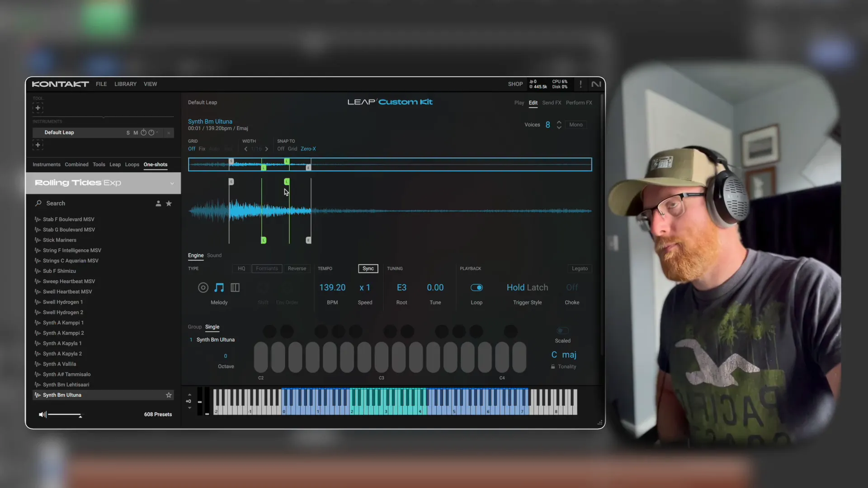
Task: Open the FILE menu
Action: click(101, 84)
